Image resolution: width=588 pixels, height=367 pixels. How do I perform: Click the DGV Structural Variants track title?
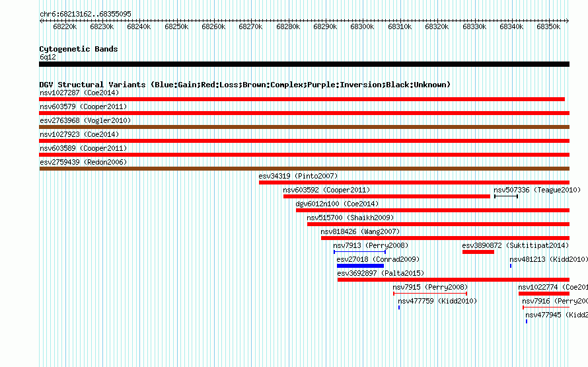click(245, 85)
